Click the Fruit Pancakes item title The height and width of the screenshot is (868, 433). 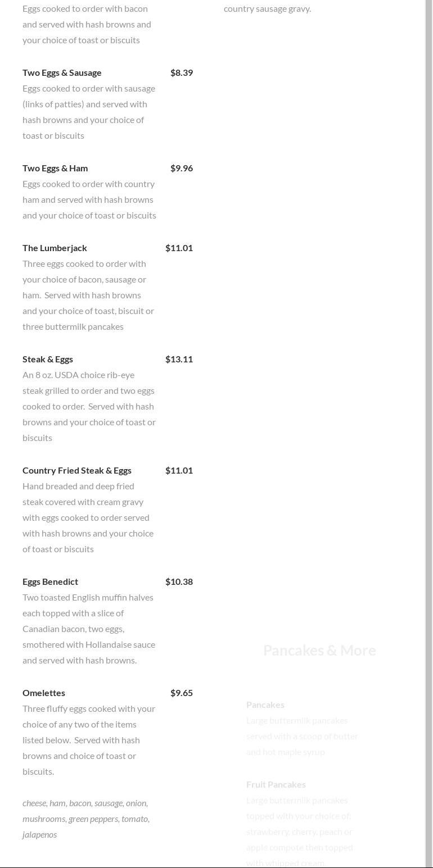(276, 784)
